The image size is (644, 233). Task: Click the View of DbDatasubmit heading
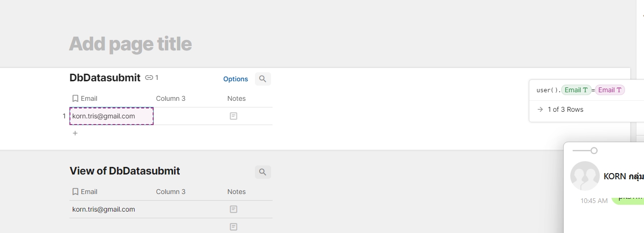[125, 171]
